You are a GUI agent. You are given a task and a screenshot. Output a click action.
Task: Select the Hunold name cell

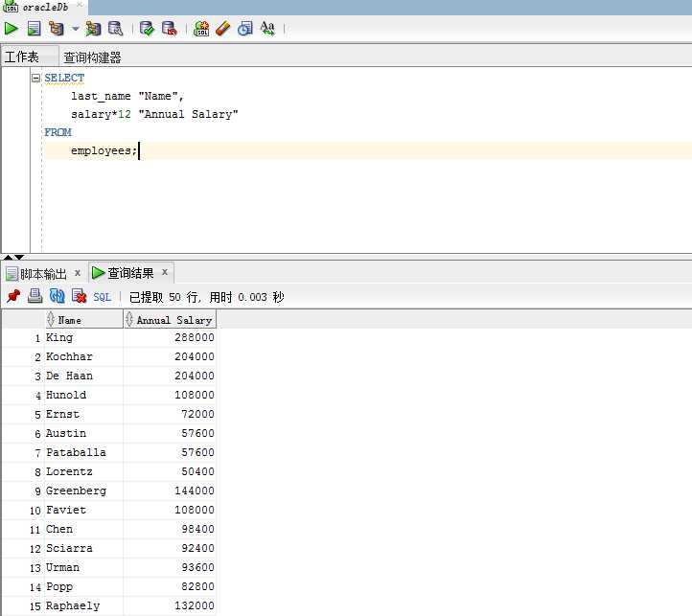pos(83,395)
